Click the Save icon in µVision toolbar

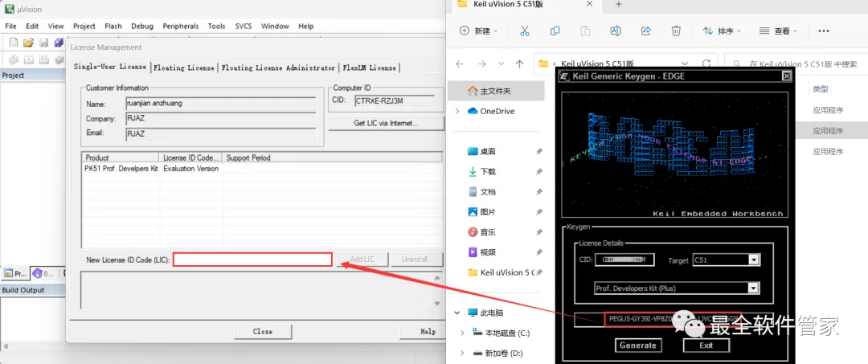click(43, 43)
